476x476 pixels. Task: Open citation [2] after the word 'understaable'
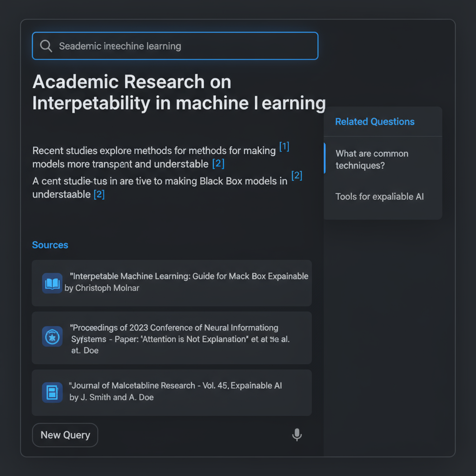(x=99, y=194)
